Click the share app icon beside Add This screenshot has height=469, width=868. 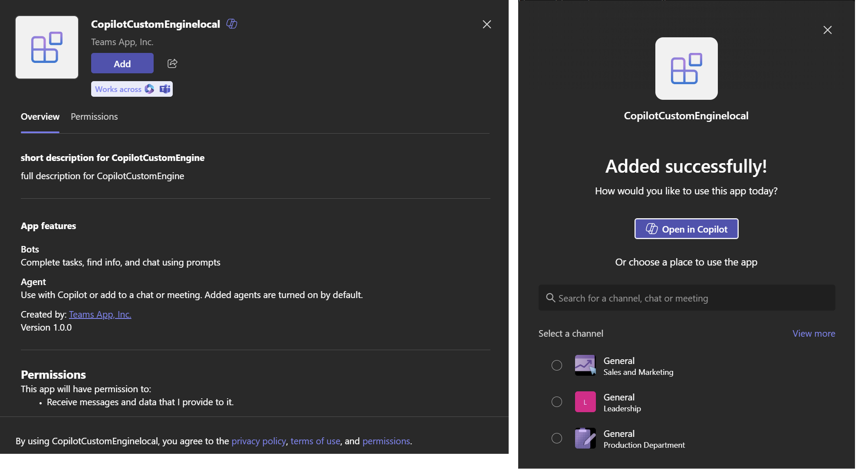coord(172,63)
